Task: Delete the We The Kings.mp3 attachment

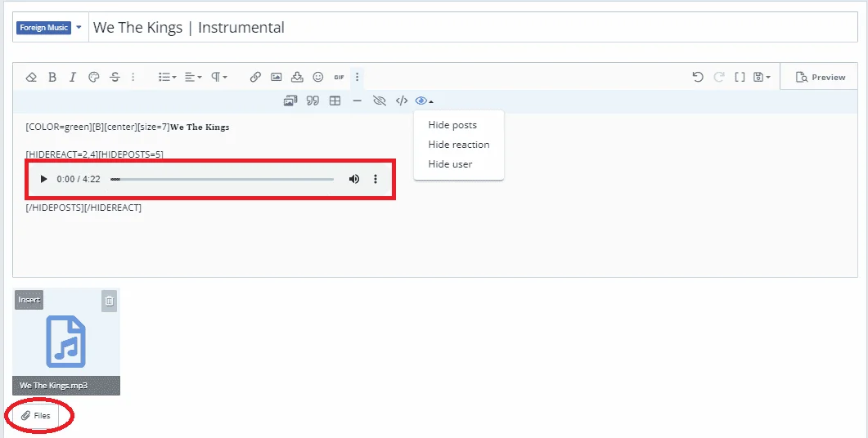Action: 110,301
